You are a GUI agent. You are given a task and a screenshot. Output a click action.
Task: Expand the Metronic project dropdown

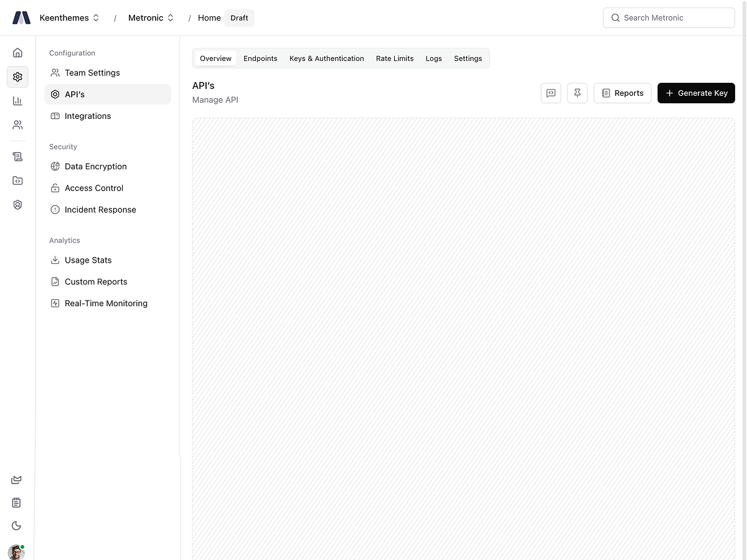(x=151, y=18)
